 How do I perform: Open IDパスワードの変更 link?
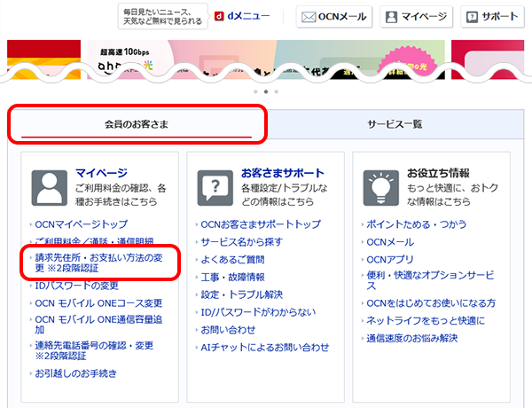tap(76, 286)
